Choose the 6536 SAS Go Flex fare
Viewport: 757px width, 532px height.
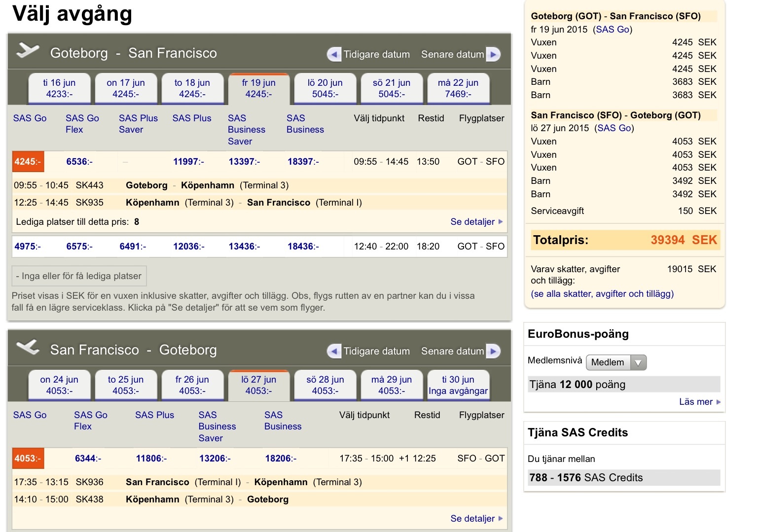point(79,162)
